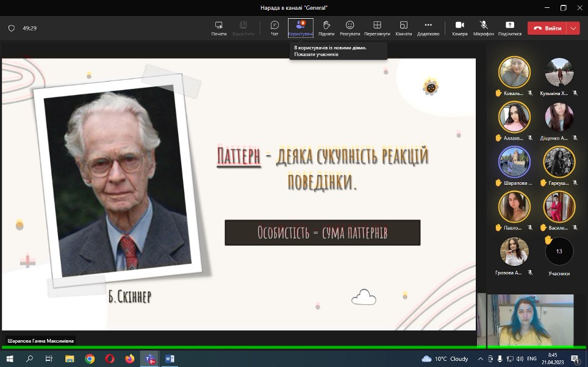The width and height of the screenshot is (588, 367).
Task: Open Реагувати reactions menu
Action: pos(350,27)
